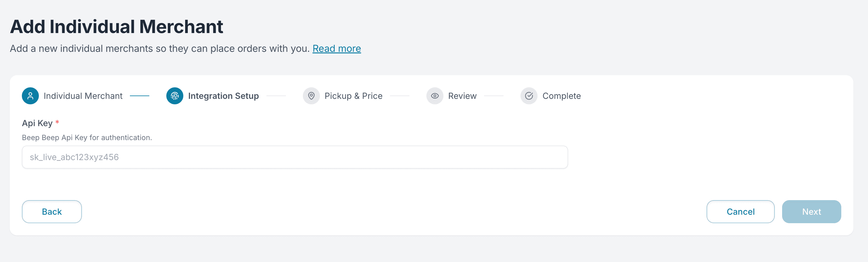Click the map pin Pickup & Price icon

point(311,96)
